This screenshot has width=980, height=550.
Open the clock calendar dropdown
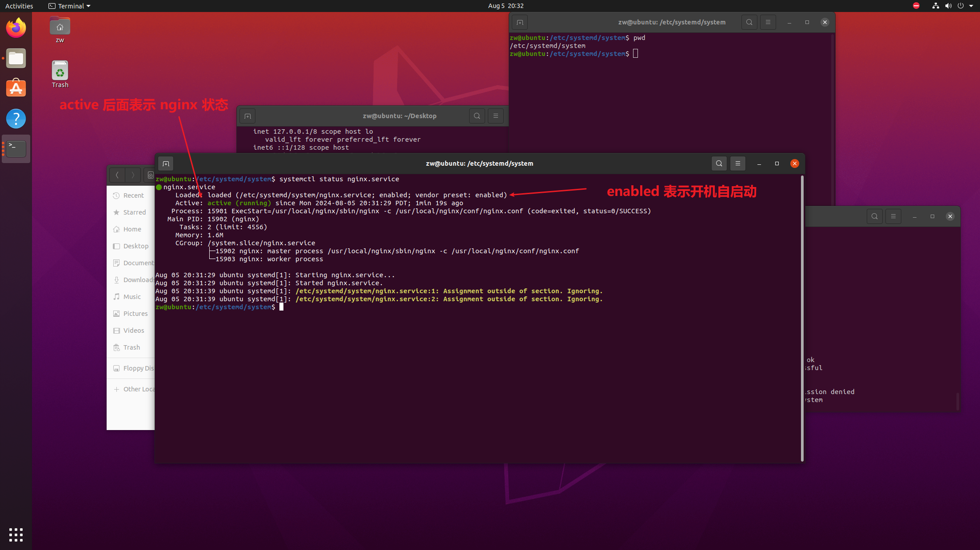click(506, 6)
